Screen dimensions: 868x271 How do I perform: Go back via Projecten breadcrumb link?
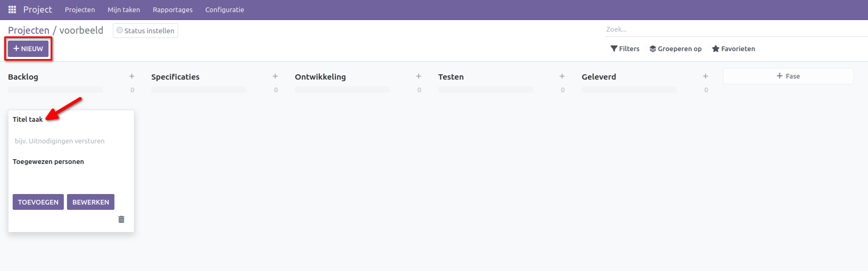point(28,30)
